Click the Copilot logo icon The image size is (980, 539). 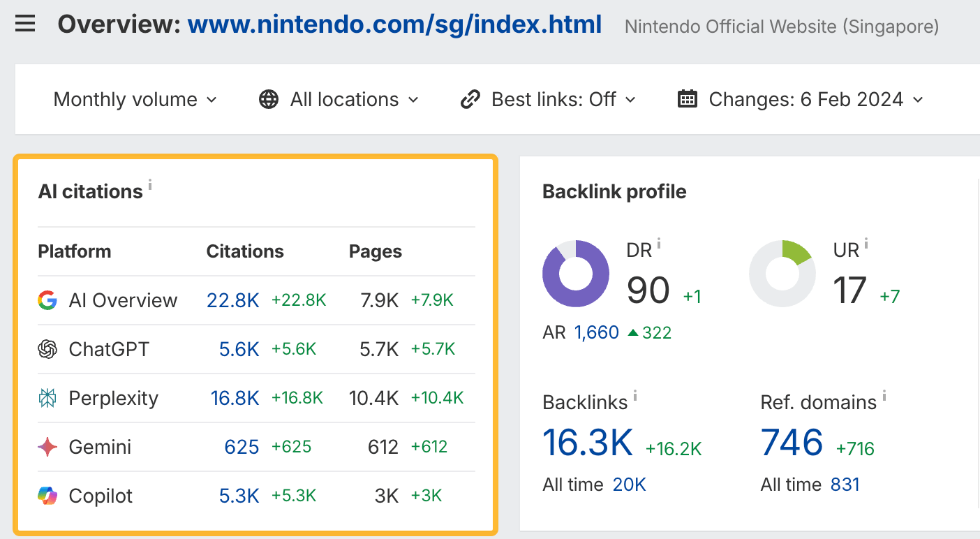47,496
